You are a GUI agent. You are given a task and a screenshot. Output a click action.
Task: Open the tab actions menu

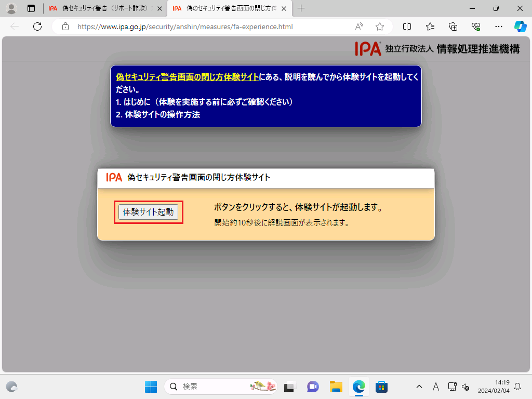(31, 8)
